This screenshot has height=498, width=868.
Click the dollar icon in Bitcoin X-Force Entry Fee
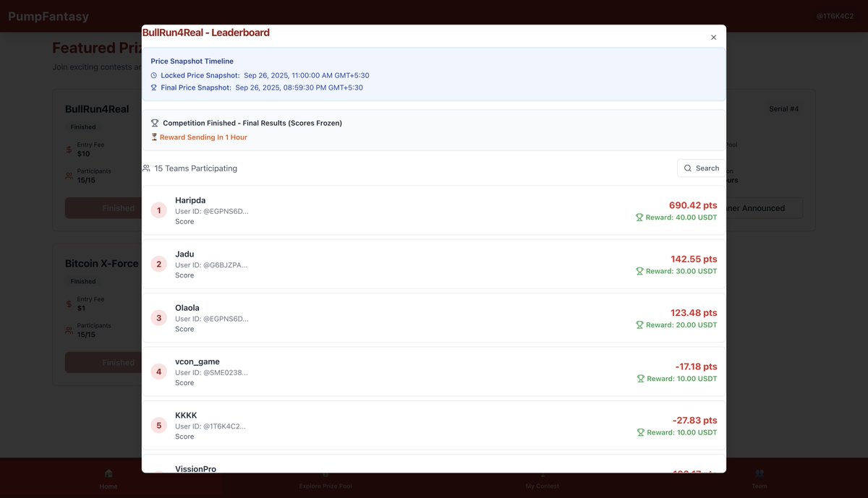click(x=69, y=304)
